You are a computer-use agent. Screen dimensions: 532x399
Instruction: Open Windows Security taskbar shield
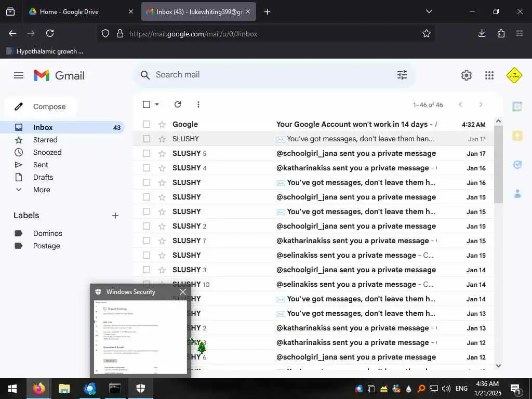click(x=140, y=389)
